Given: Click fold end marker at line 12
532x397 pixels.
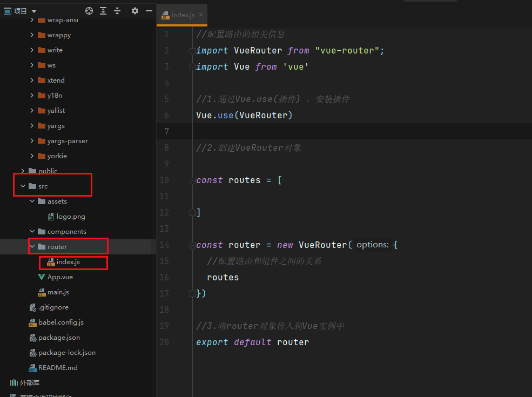Looking at the screenshot, I should 192,213.
